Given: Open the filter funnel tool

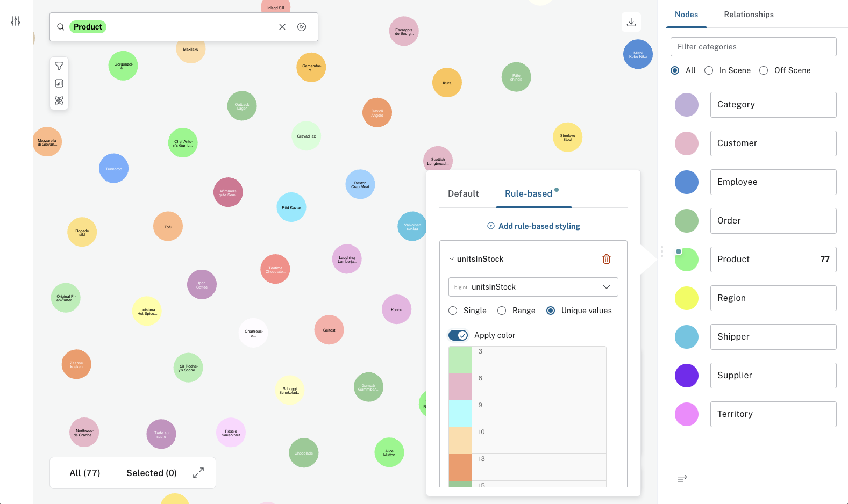Looking at the screenshot, I should click(59, 66).
